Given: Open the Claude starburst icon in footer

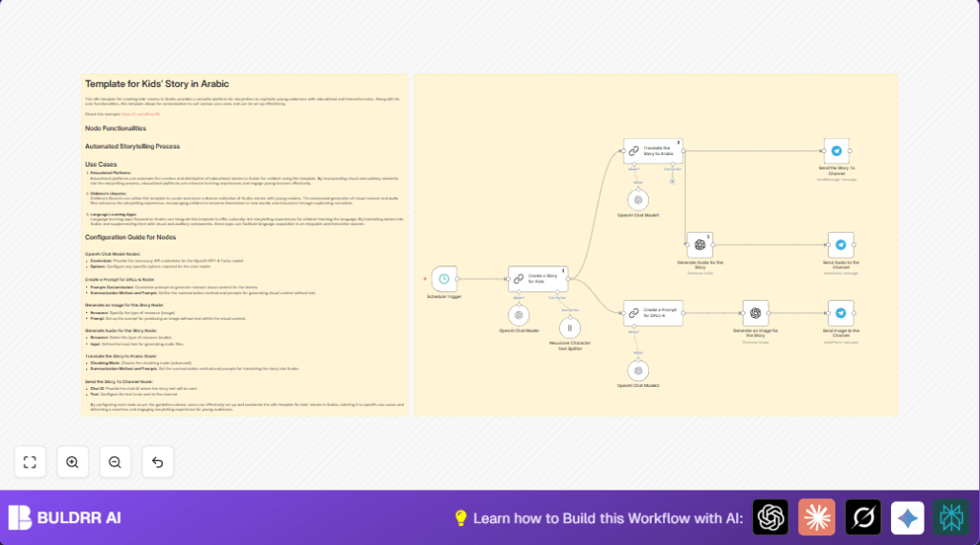Looking at the screenshot, I should [816, 517].
